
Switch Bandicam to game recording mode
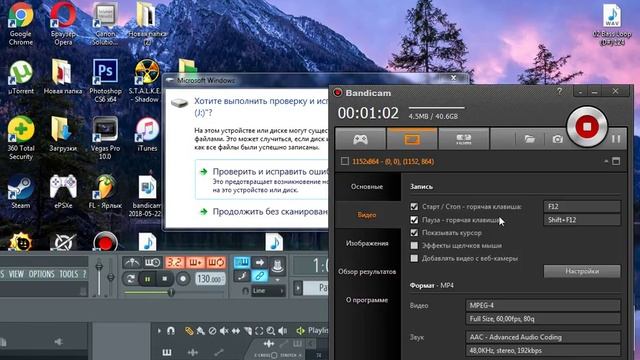360,139
